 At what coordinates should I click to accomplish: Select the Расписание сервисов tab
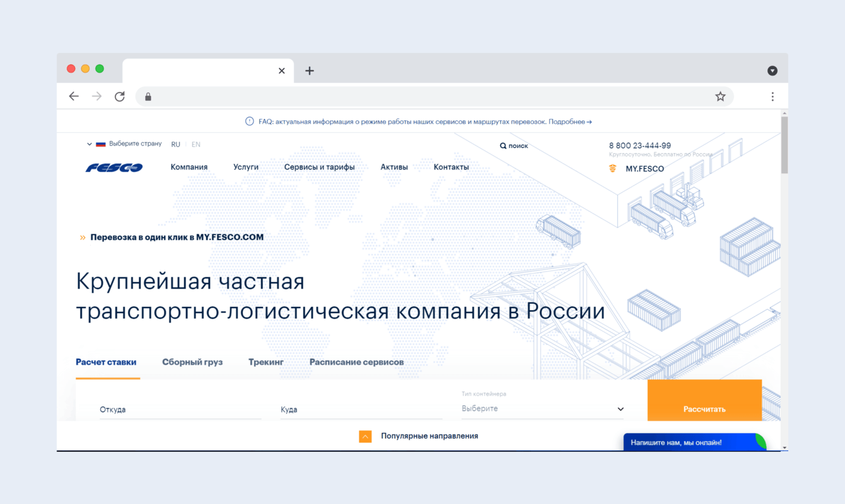click(356, 362)
